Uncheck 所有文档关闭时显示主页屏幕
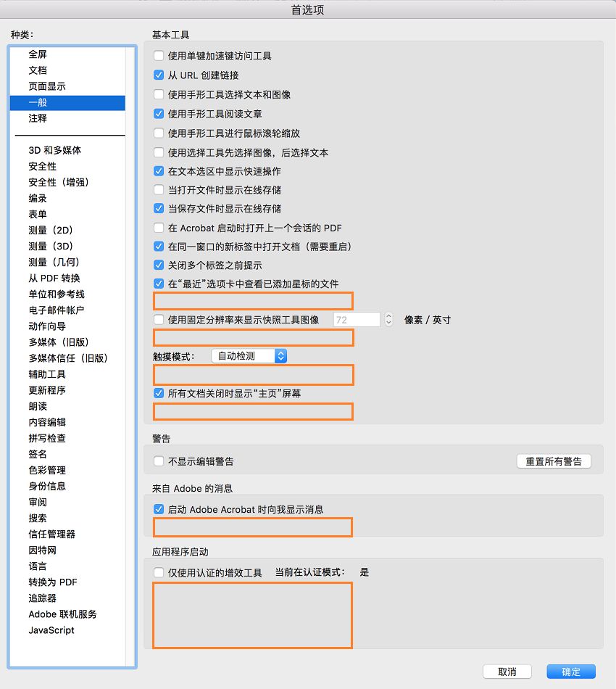 click(158, 392)
